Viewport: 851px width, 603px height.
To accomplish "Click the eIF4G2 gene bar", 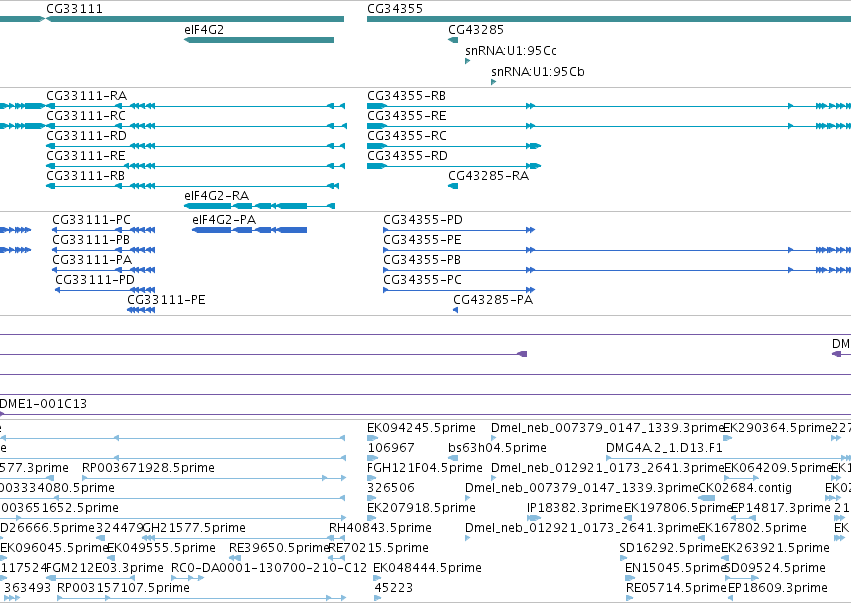I will [259, 40].
